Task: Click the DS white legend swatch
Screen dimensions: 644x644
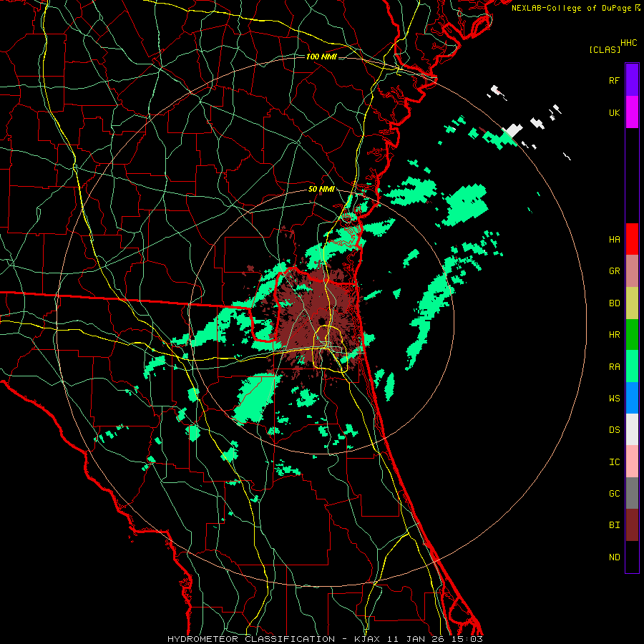Action: coord(632,429)
